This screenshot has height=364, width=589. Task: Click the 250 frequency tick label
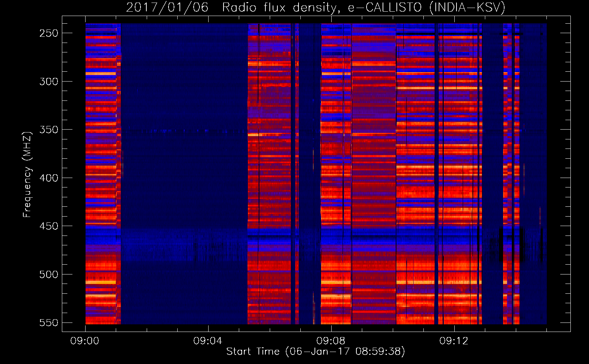pos(49,33)
